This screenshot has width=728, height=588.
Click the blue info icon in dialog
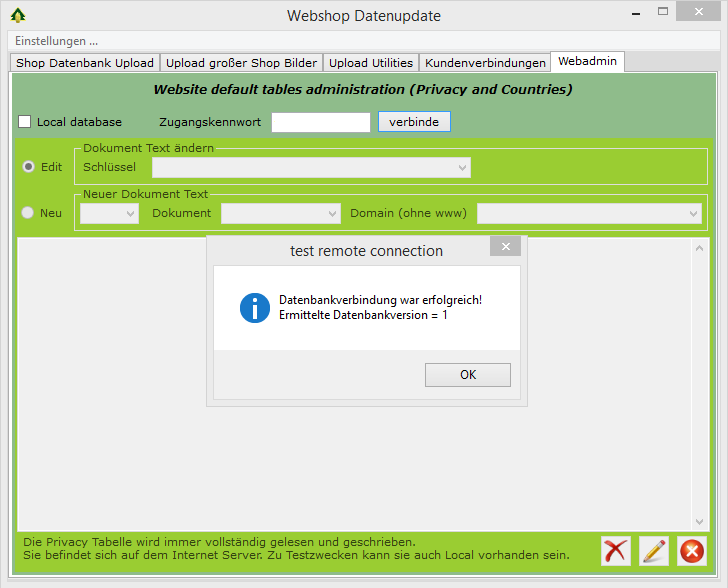coord(255,308)
